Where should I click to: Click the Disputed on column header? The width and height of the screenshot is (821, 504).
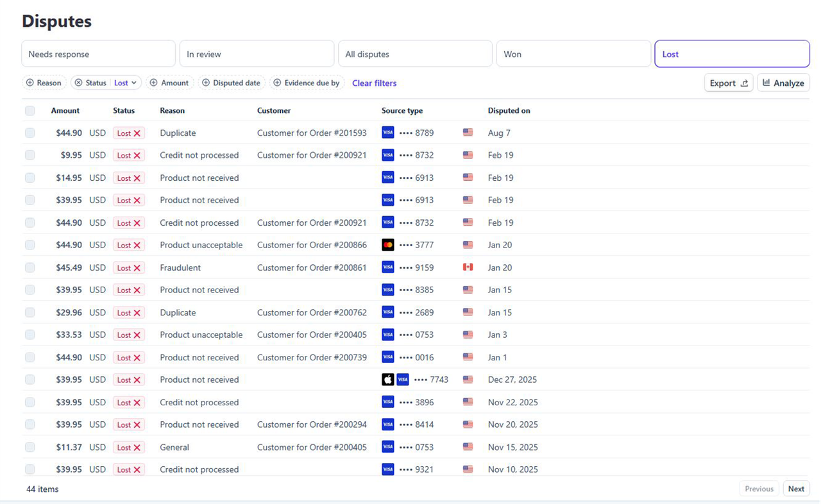509,110
